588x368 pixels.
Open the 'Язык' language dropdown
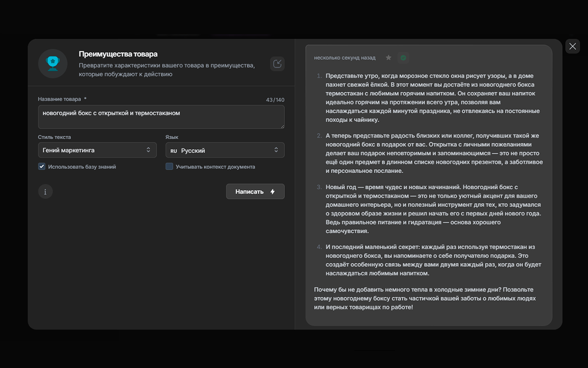(225, 150)
